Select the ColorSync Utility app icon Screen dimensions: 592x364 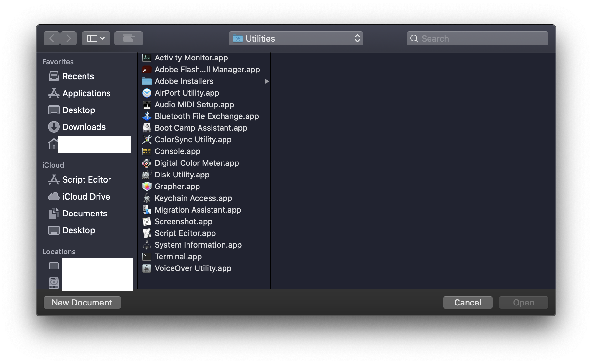[147, 140]
